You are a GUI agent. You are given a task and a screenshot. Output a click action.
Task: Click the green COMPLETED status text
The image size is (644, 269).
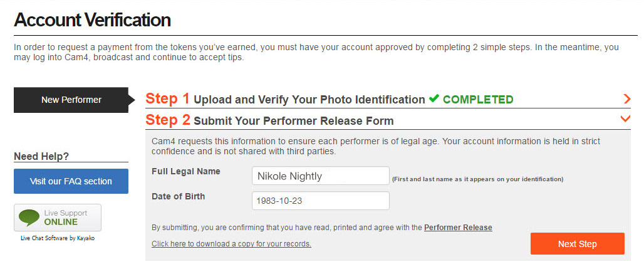coord(478,99)
